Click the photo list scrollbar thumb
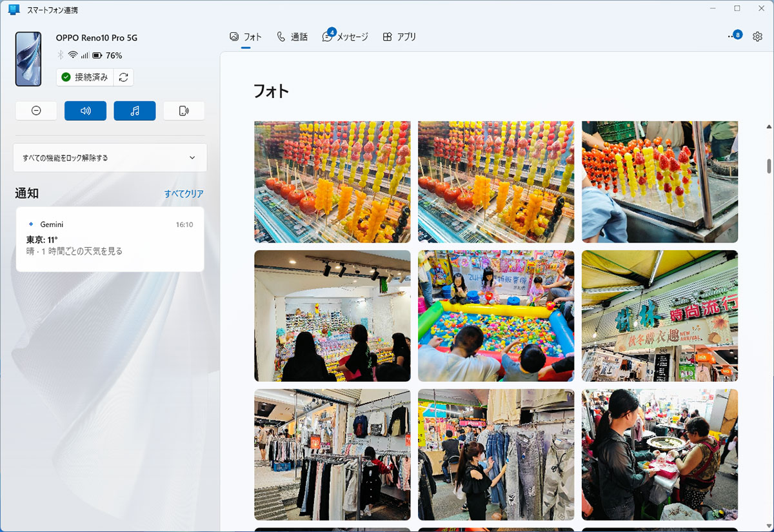The image size is (774, 532). tap(768, 165)
